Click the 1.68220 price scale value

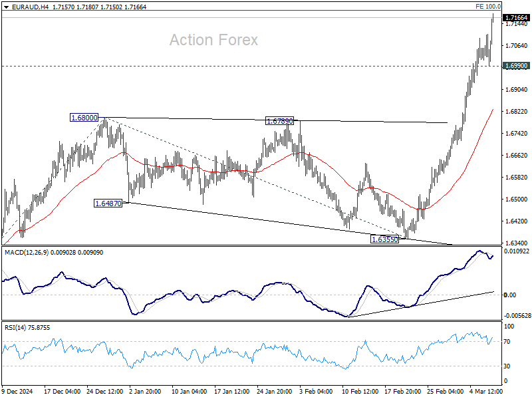pyautogui.click(x=517, y=112)
